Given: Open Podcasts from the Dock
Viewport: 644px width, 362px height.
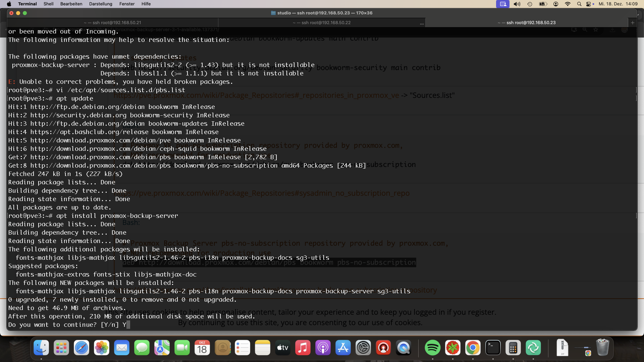Looking at the screenshot, I should tap(323, 348).
